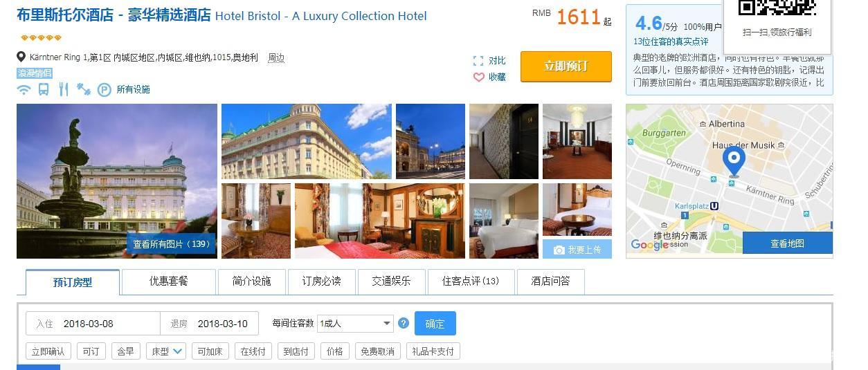Click the 收藏 heart favorite icon
868x370 pixels.
[x=478, y=77]
